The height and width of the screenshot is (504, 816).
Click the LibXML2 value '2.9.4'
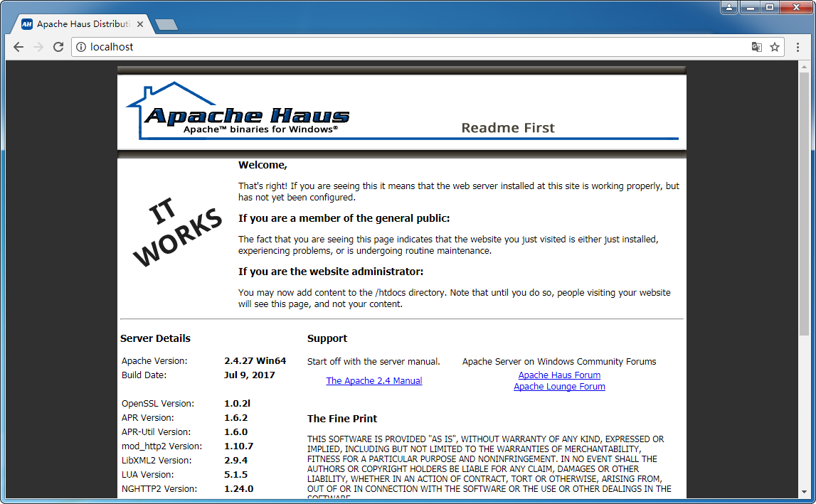point(235,461)
